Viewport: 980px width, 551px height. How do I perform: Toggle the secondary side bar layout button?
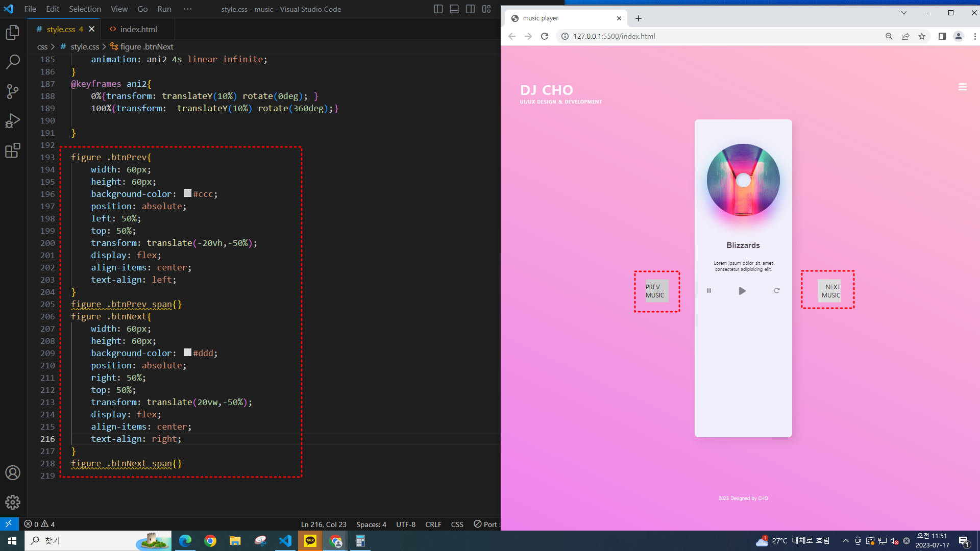pos(470,9)
